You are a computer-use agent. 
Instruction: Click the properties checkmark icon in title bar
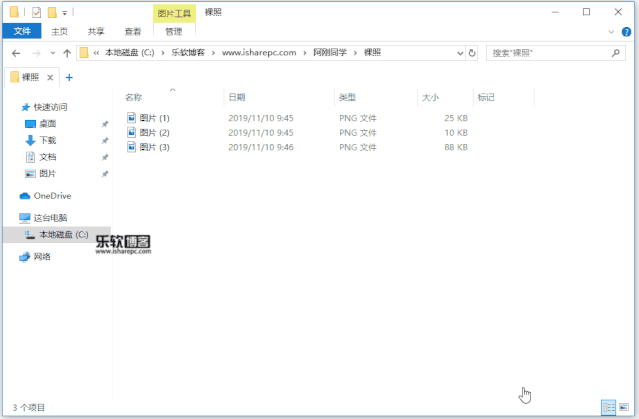coord(37,13)
